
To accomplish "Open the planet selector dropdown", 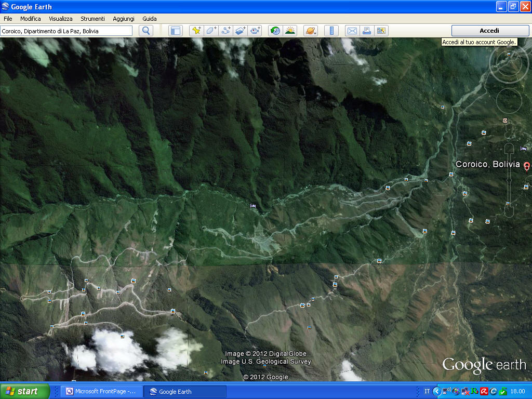I will tap(311, 31).
